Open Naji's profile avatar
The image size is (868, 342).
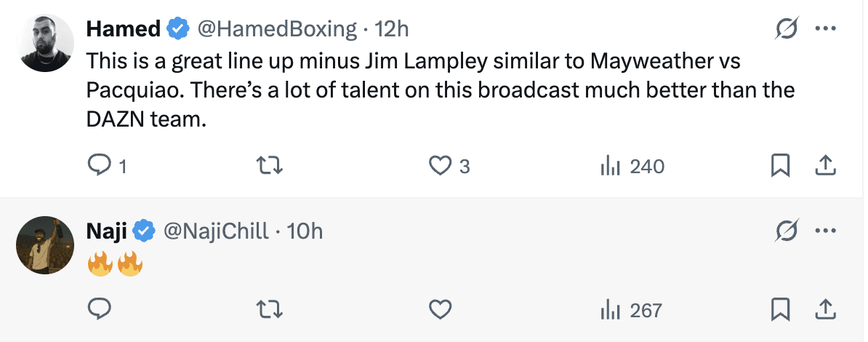click(45, 245)
